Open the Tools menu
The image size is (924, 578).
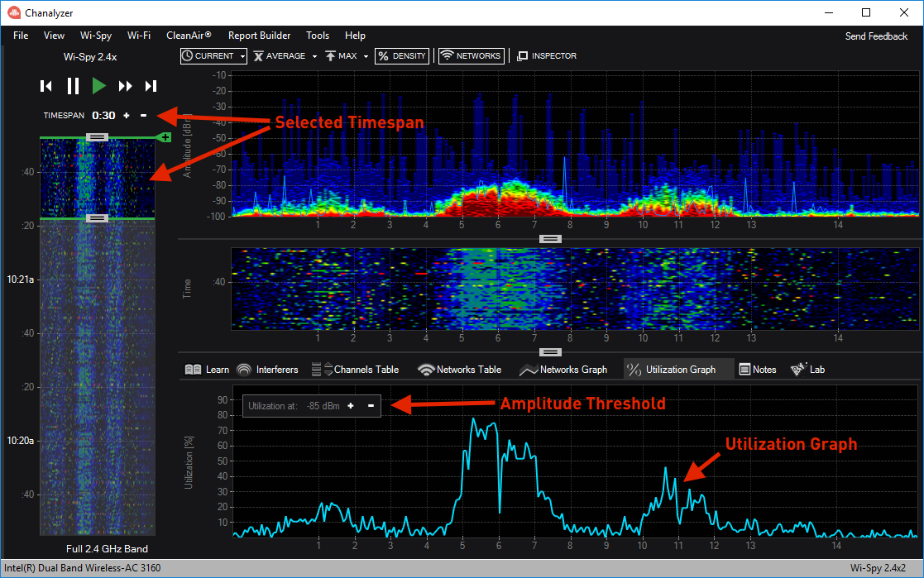[318, 36]
